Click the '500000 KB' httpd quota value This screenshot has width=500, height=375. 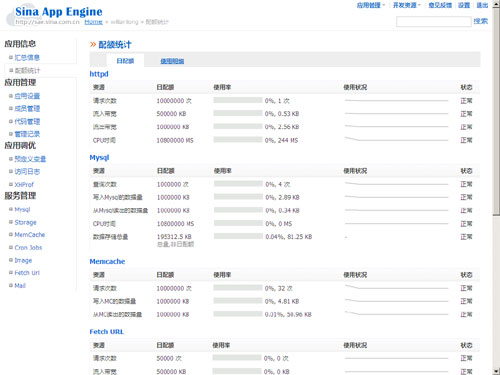click(x=171, y=114)
